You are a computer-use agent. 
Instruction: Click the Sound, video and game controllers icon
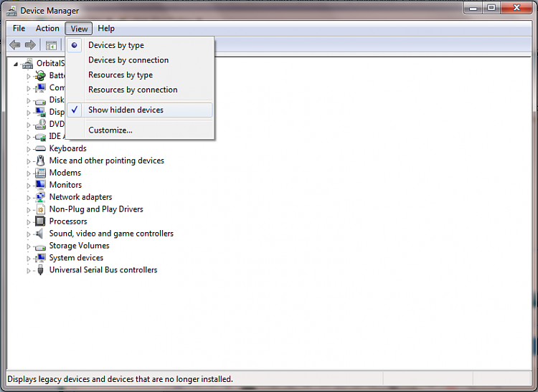click(x=39, y=234)
